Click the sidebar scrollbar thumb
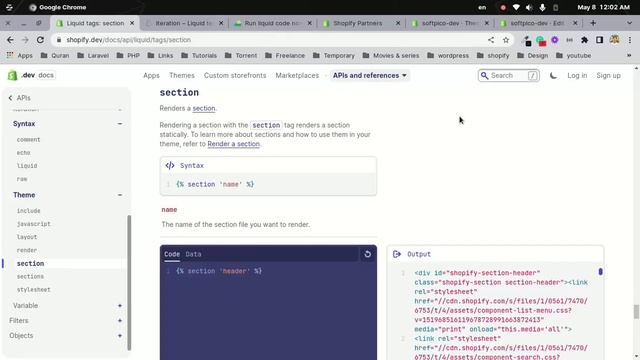The image size is (640, 360). point(129,282)
